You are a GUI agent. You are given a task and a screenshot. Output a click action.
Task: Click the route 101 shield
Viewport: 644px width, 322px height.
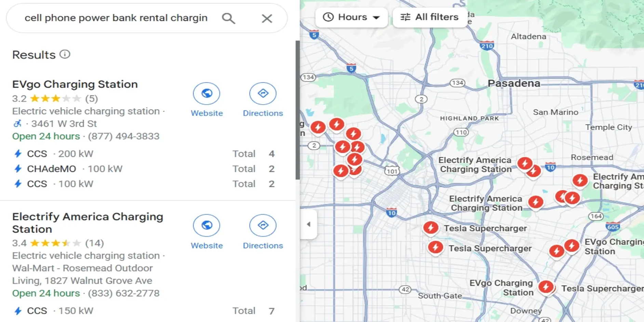(392, 171)
